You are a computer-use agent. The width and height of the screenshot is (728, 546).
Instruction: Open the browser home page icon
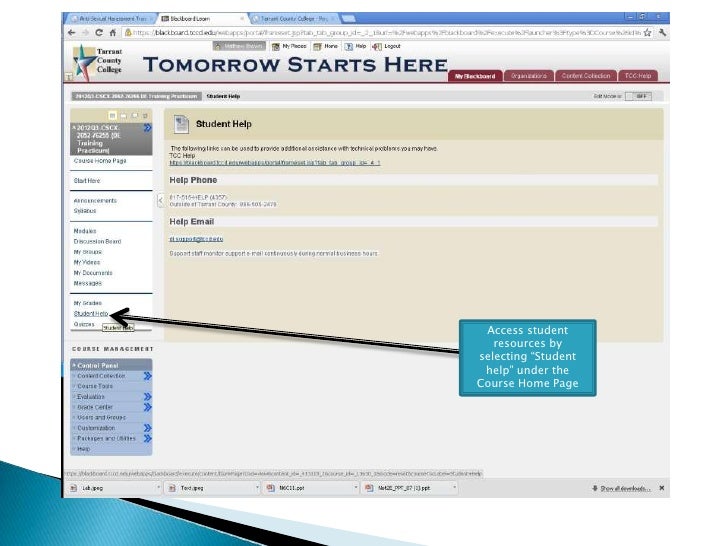tap(112, 32)
